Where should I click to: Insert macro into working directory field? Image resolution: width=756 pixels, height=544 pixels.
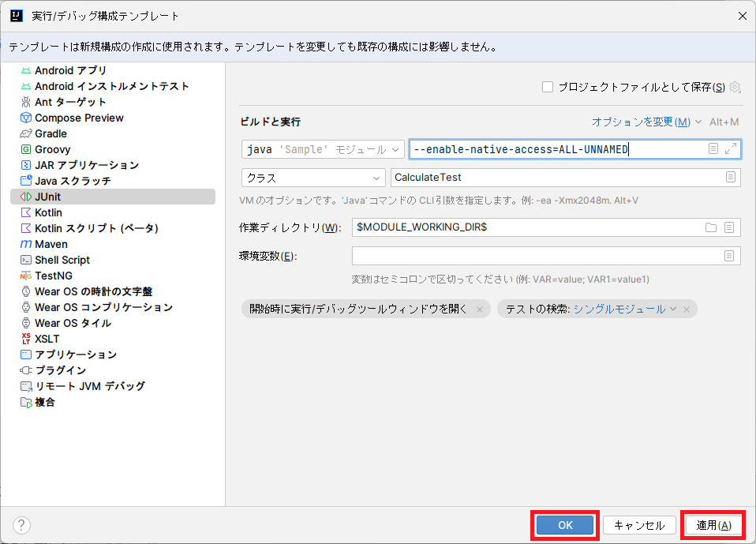[729, 227]
